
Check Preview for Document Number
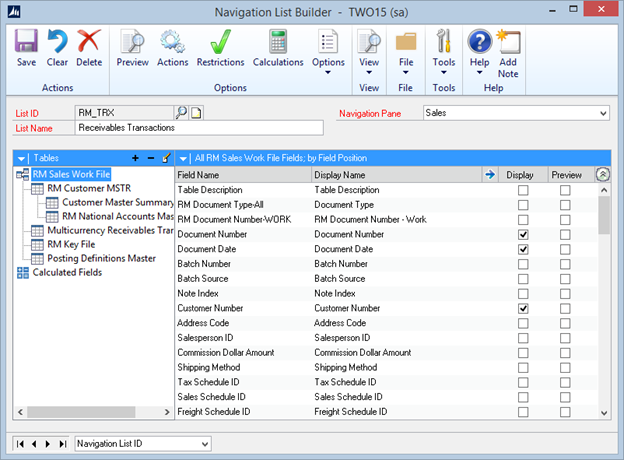[x=565, y=234]
